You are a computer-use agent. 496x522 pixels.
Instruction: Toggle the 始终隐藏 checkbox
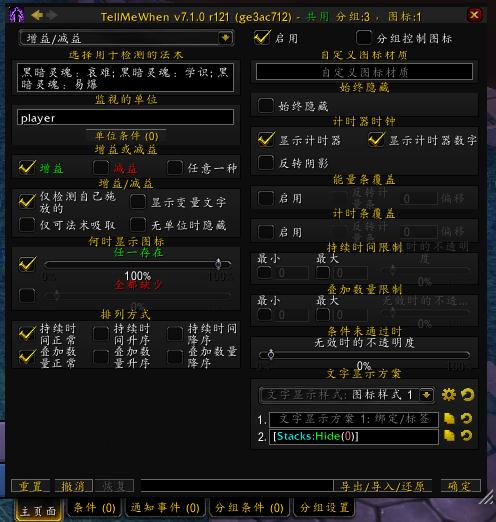266,106
